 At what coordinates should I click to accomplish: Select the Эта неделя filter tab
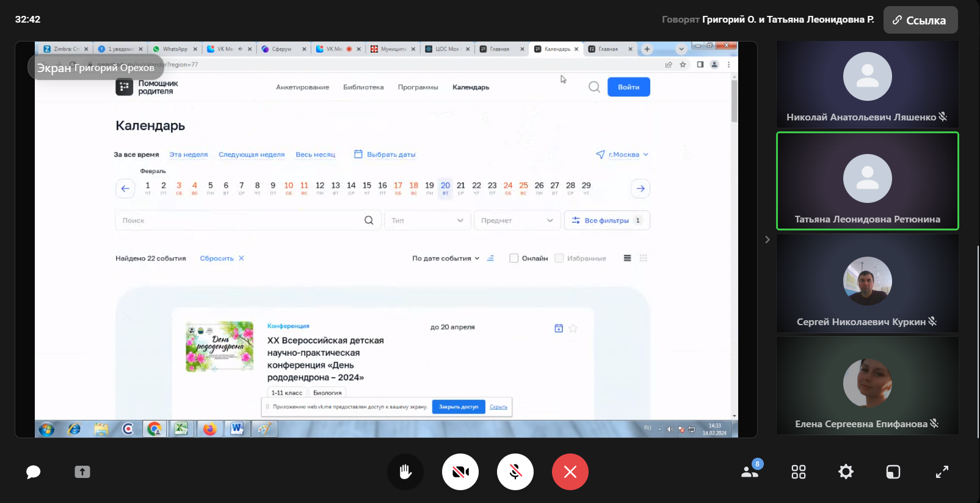click(x=189, y=155)
